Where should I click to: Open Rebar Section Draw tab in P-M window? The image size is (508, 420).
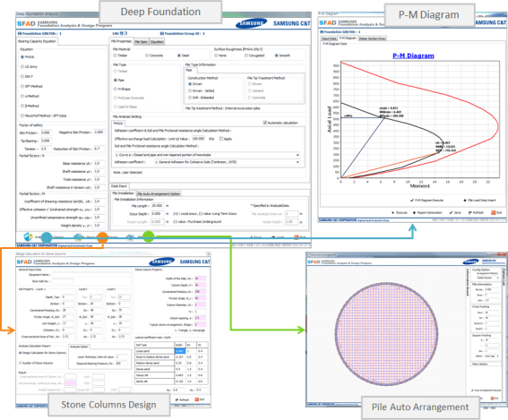(x=372, y=39)
